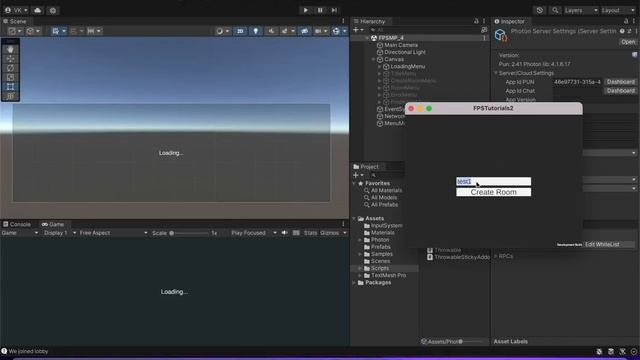
Task: Toggle the Stats overlay in Game view
Action: pyautogui.click(x=310, y=233)
